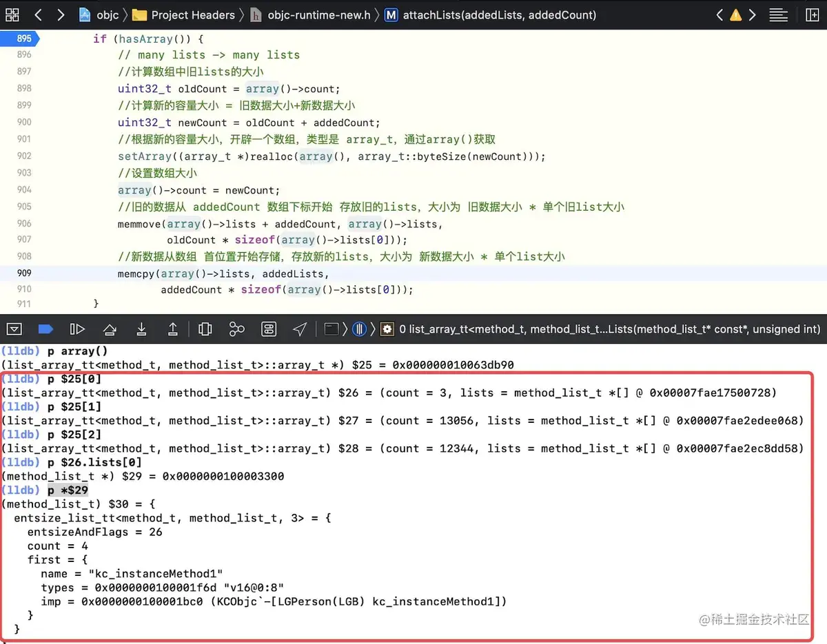This screenshot has width=827, height=644.
Task: Click 'p $26.lists[0]' command in console
Action: tap(95, 462)
